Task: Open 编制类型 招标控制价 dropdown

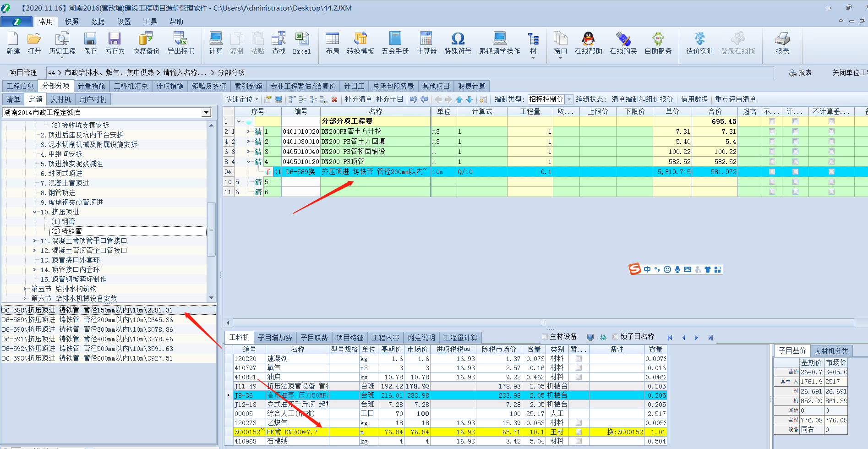Action: pos(569,99)
